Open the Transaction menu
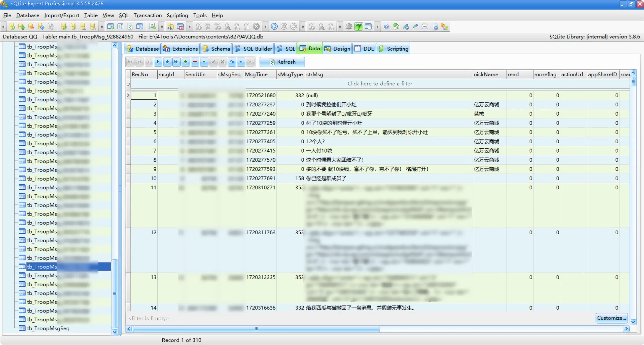The height and width of the screenshot is (345, 644). click(148, 15)
